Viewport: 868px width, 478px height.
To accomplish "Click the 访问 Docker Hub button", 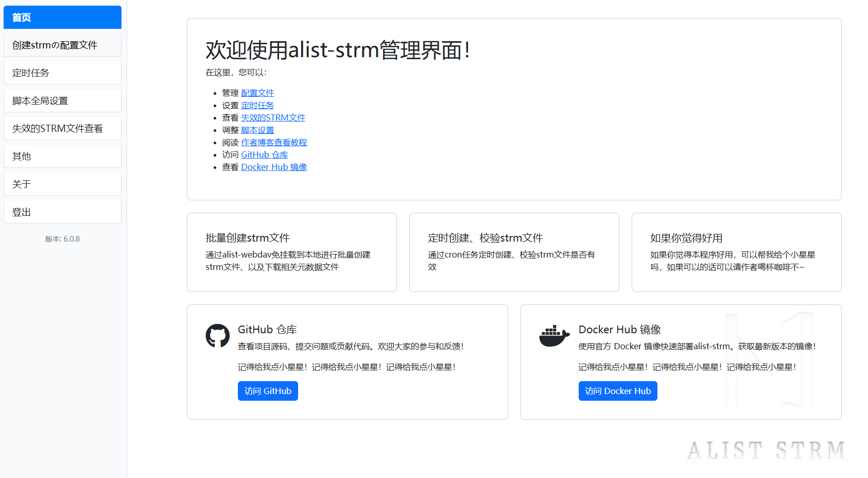I will [618, 391].
